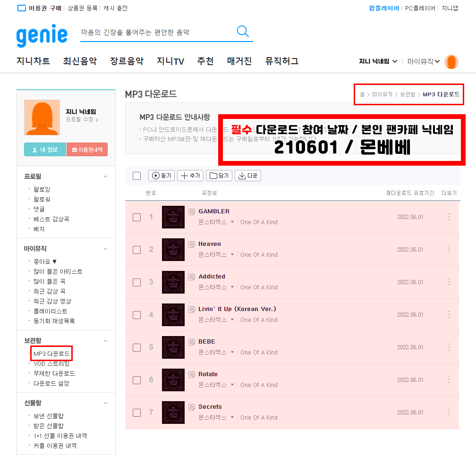Click the album thumbnail for Livin' It Up
The height and width of the screenshot is (455, 476).
click(x=173, y=315)
